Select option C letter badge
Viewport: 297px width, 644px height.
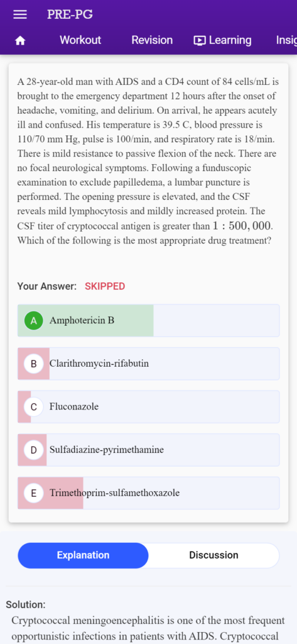34,407
